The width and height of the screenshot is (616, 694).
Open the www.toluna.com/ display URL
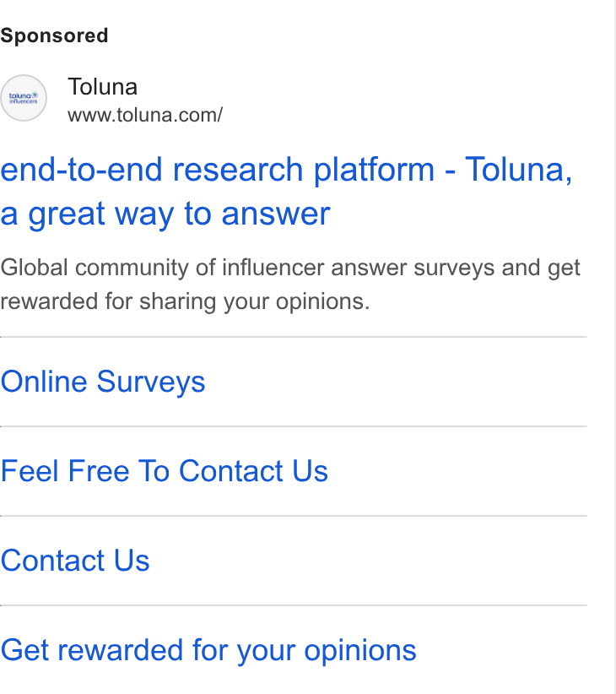pyautogui.click(x=145, y=115)
